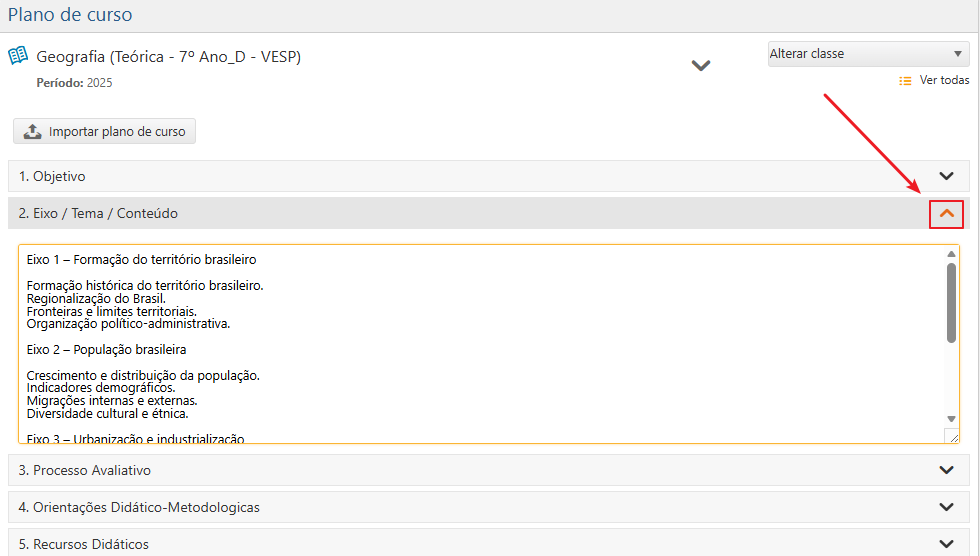Expand the 1. Objetivo section chevron

946,176
